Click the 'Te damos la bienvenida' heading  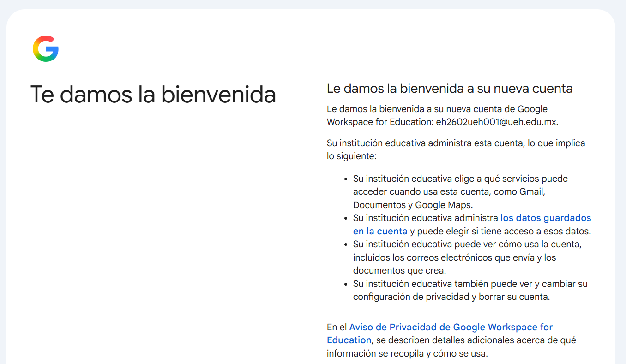[x=153, y=95]
